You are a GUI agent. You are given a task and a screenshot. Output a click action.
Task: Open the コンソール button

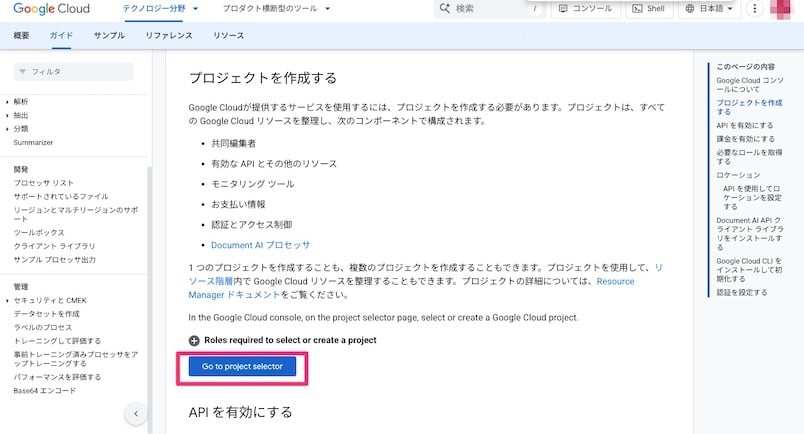click(586, 9)
